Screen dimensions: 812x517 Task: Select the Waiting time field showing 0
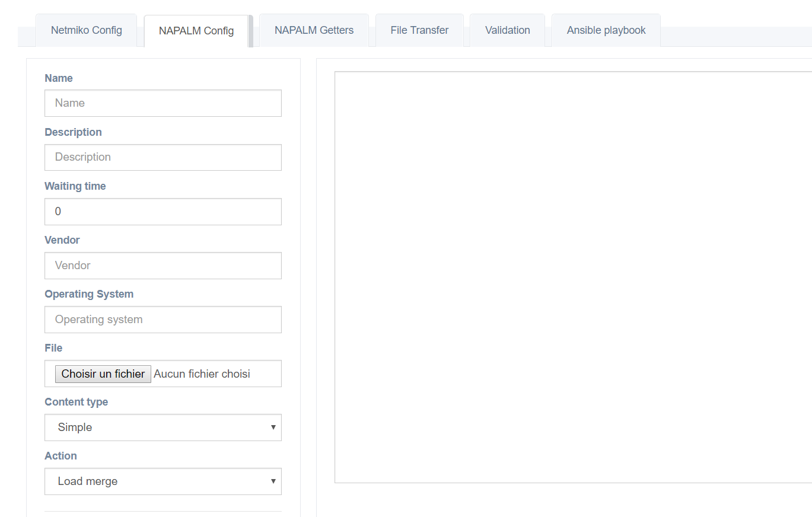pos(163,212)
